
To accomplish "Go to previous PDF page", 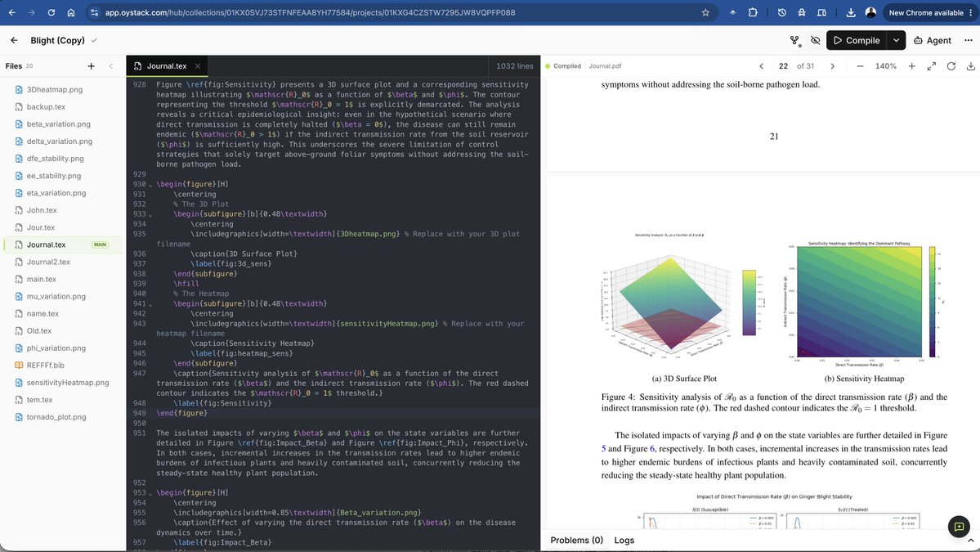I will click(761, 65).
